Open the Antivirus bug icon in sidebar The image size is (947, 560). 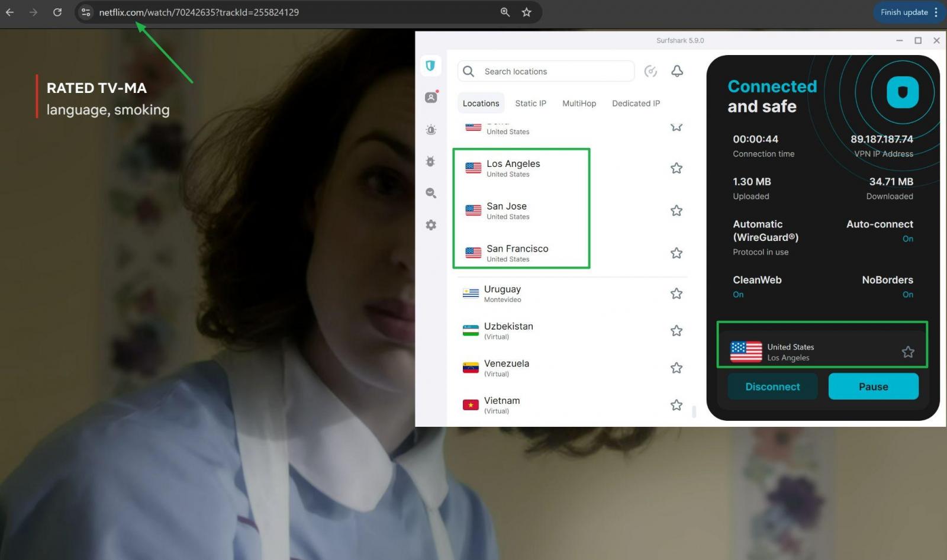pyautogui.click(x=430, y=161)
